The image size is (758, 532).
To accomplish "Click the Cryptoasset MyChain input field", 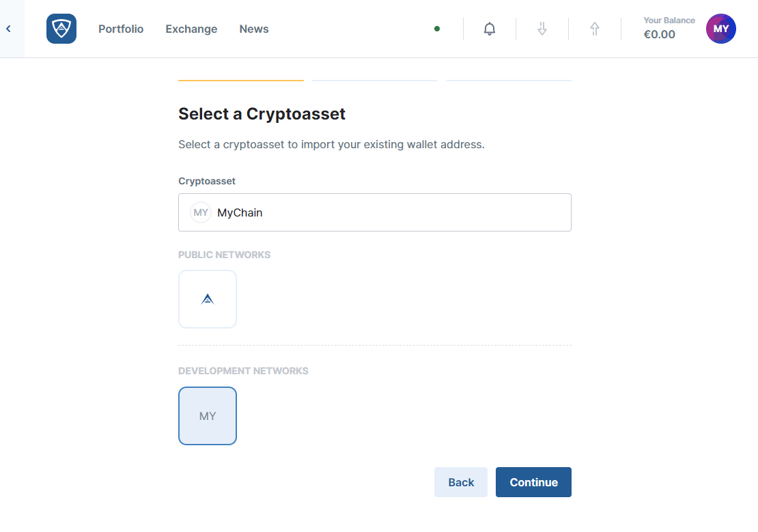I will [389, 212].
